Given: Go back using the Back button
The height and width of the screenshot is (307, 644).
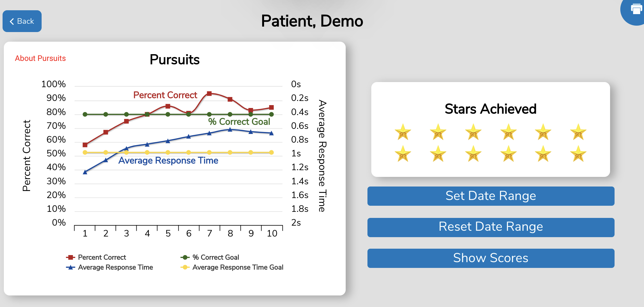Looking at the screenshot, I should click(22, 21).
